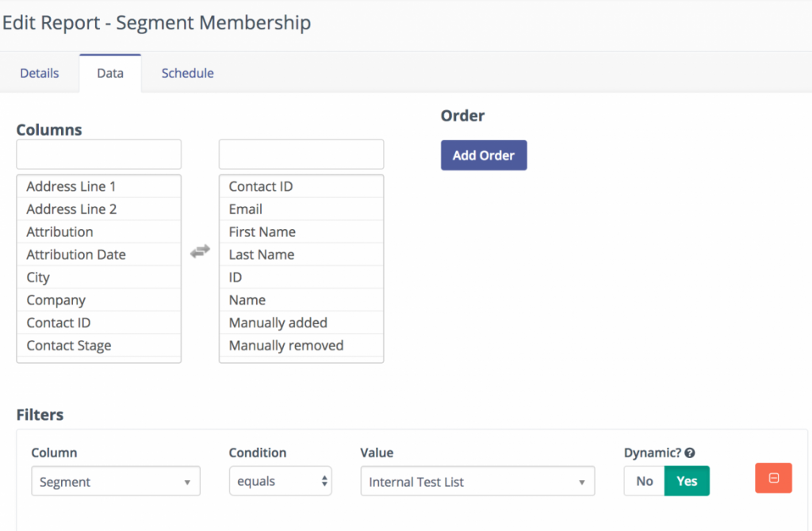The height and width of the screenshot is (531, 812).
Task: Open the Segment column dropdown
Action: pos(116,482)
